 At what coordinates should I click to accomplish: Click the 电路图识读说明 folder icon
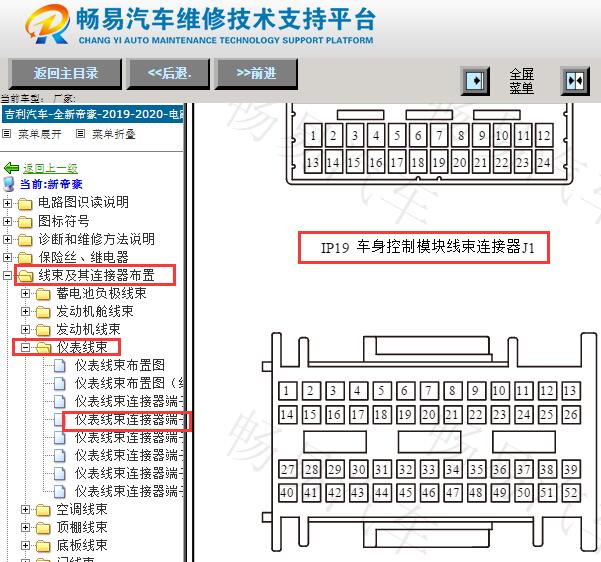tap(25, 203)
